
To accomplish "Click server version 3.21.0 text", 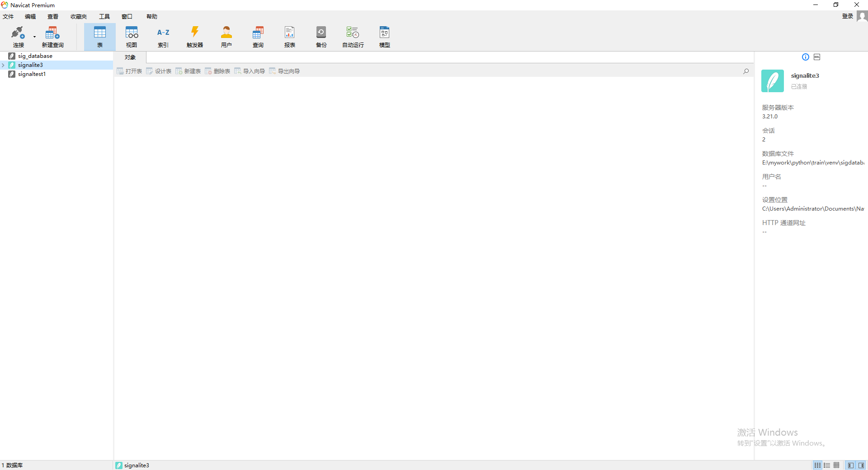I will [x=770, y=117].
